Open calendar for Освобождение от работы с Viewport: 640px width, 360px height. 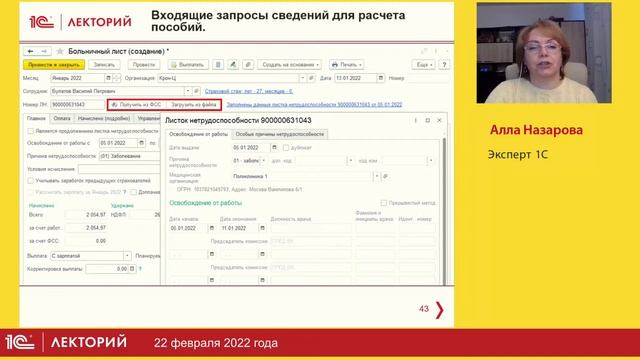point(142,143)
